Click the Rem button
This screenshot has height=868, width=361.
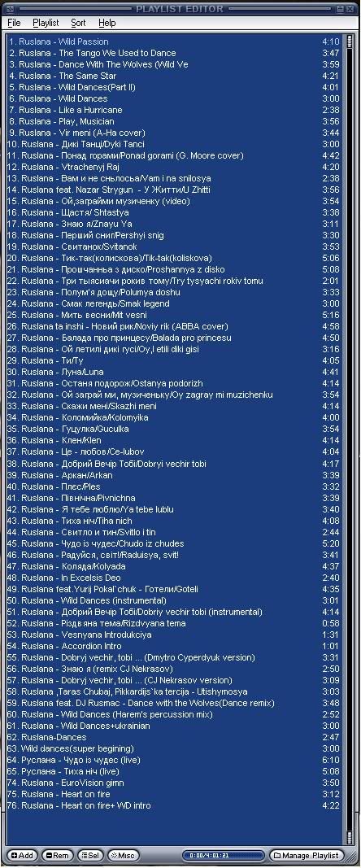[x=57, y=855]
